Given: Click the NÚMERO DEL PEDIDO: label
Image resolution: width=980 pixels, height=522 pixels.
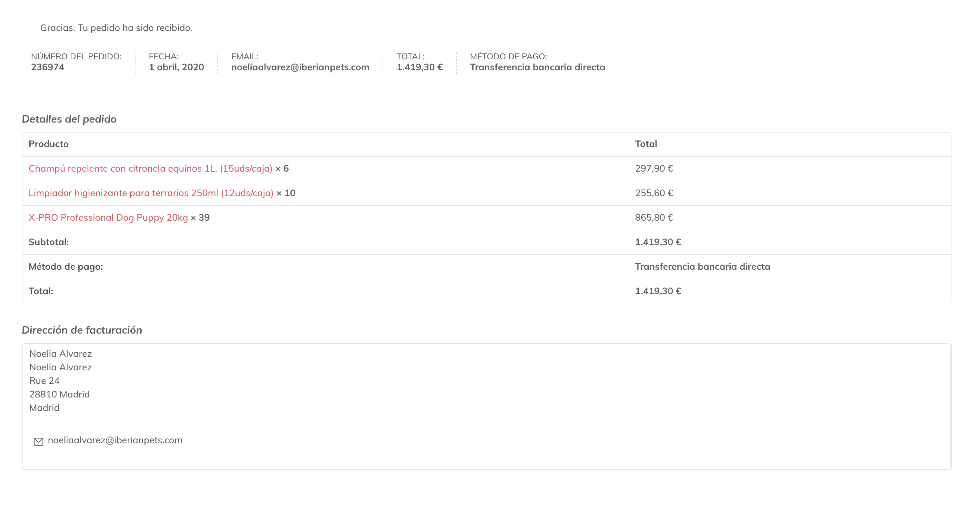Looking at the screenshot, I should 76,57.
